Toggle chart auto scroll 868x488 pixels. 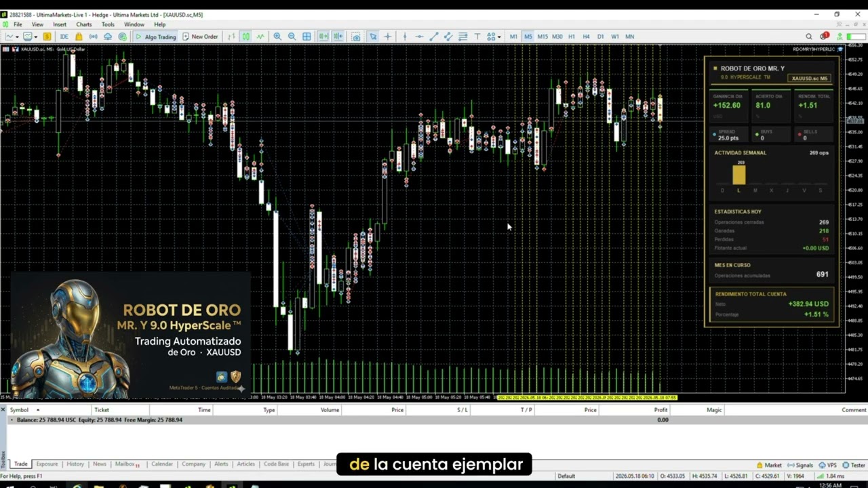323,37
